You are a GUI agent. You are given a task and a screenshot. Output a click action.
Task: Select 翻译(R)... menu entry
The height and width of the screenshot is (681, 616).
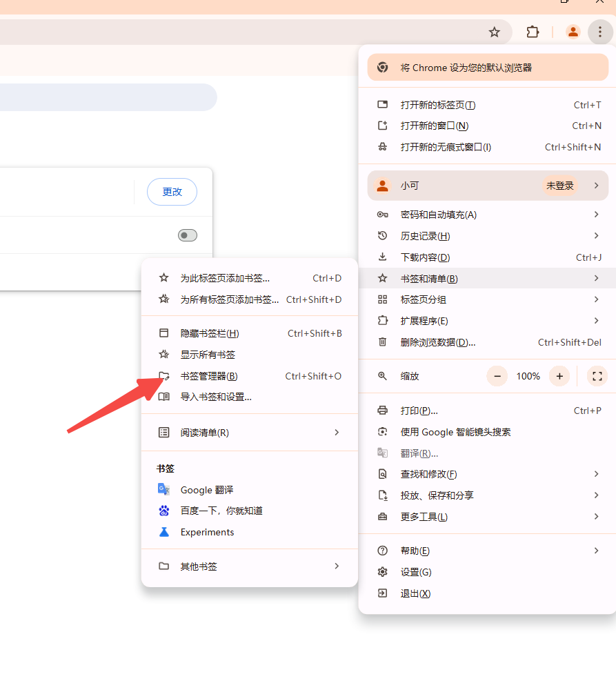coord(487,453)
